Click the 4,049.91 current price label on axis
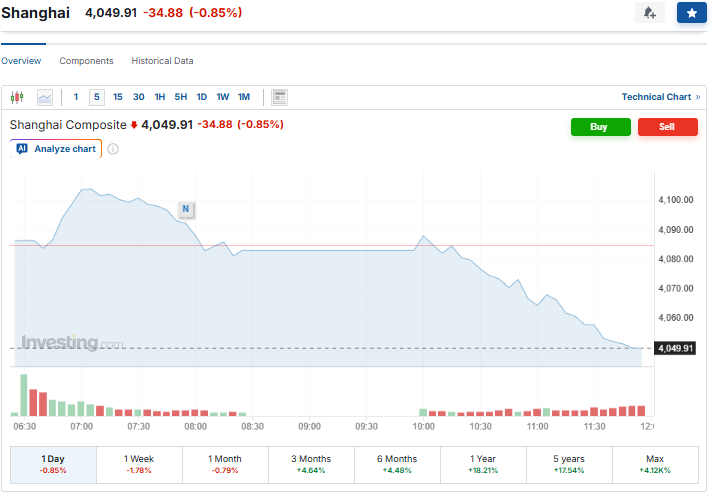Viewport: 717px width, 494px height. 675,349
